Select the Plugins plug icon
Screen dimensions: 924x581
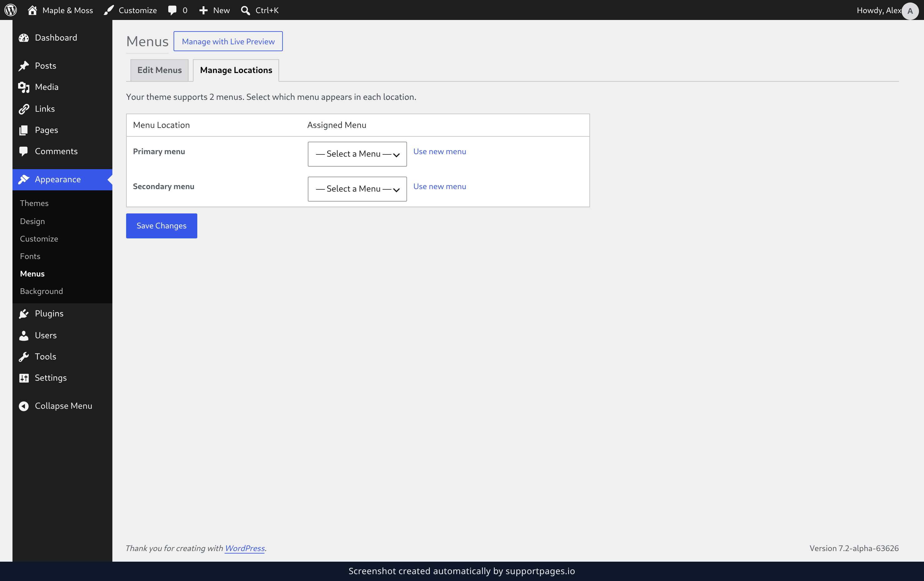(x=24, y=314)
